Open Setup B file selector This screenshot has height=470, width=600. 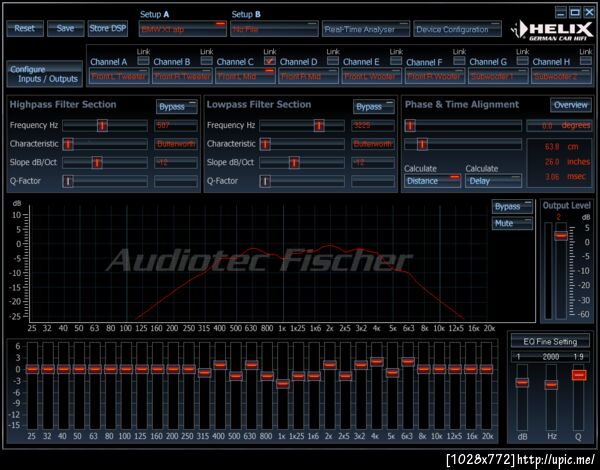tap(274, 29)
